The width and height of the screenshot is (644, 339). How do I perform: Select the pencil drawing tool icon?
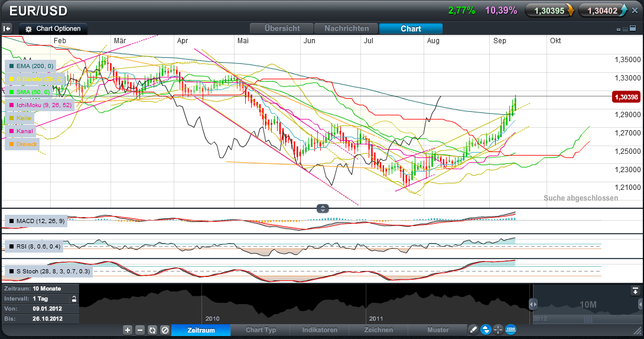[x=473, y=330]
